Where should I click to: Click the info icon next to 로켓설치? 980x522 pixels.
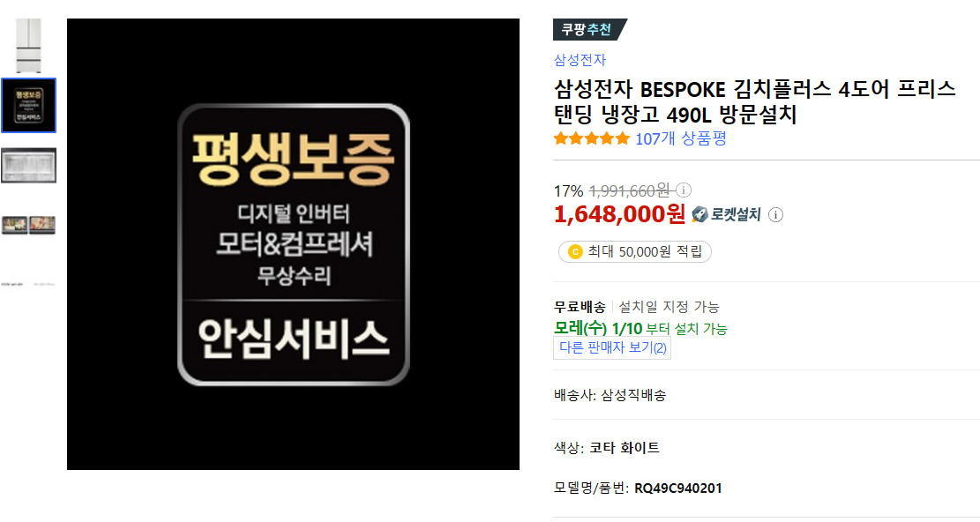[x=775, y=215]
